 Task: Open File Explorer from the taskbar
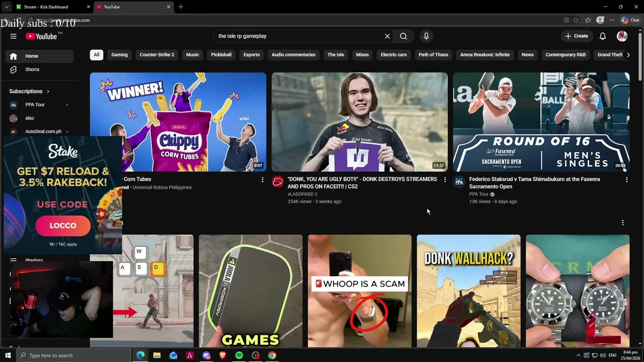(x=157, y=355)
